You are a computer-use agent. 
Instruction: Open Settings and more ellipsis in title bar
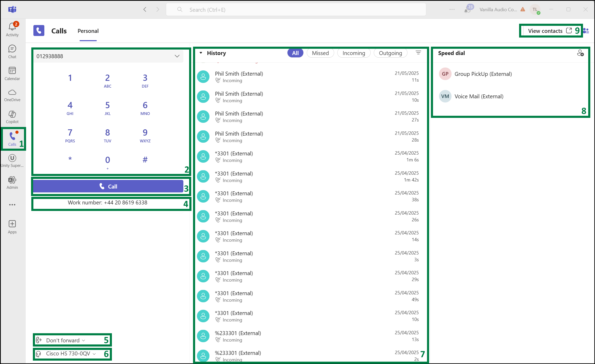452,10
